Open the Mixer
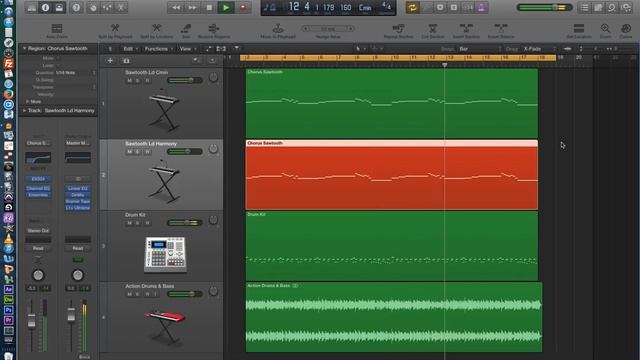 (x=107, y=7)
